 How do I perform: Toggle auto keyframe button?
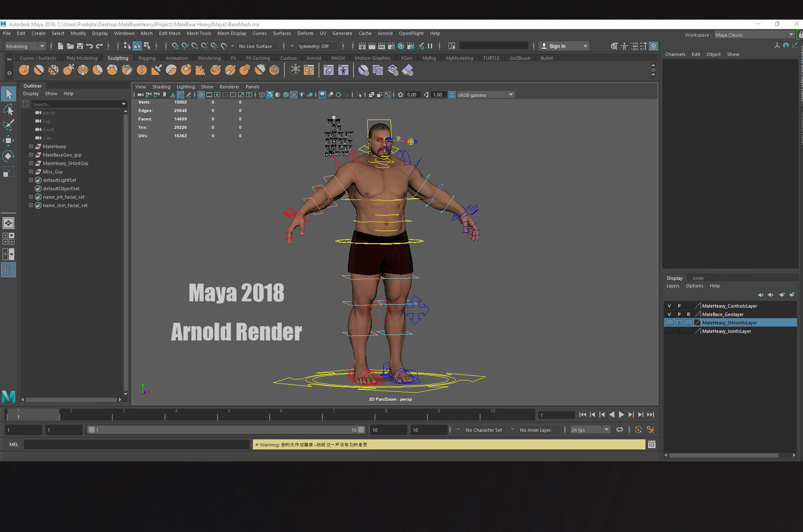point(638,430)
